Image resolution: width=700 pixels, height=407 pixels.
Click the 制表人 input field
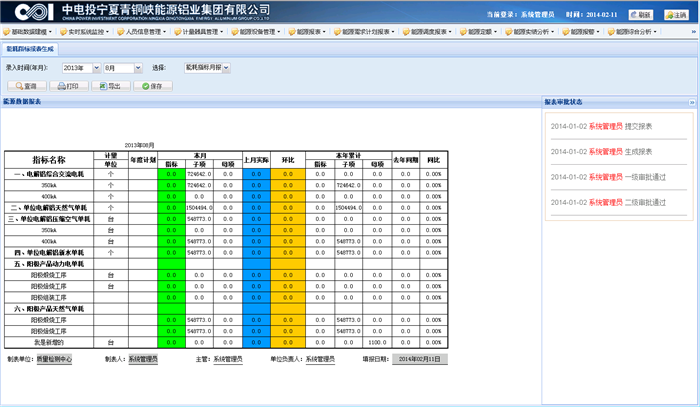click(149, 358)
